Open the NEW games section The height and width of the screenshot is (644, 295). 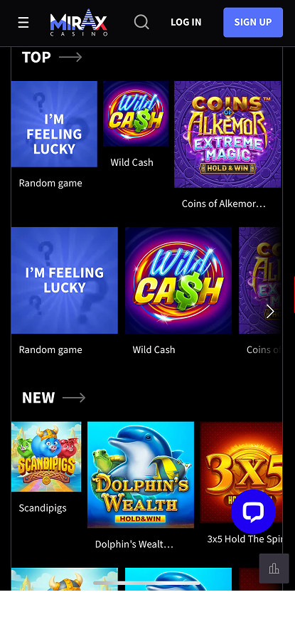[x=38, y=398]
